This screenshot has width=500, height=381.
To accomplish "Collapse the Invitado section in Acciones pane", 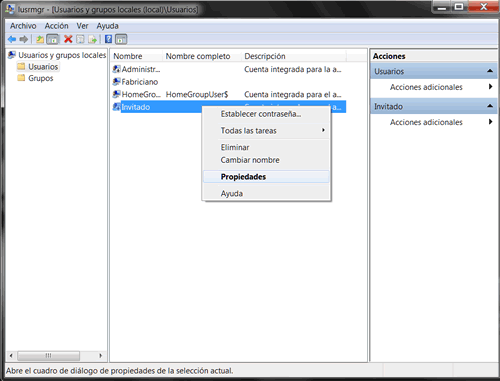I will [x=490, y=106].
